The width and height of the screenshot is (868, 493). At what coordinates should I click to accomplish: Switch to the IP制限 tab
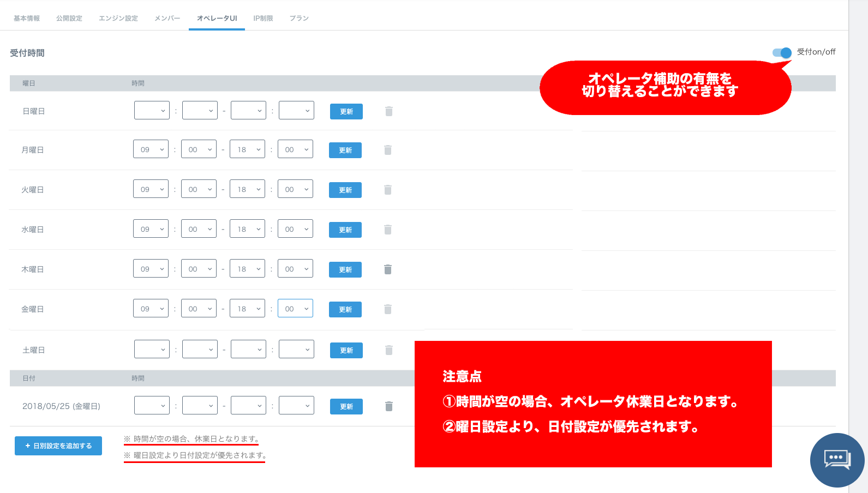[263, 19]
